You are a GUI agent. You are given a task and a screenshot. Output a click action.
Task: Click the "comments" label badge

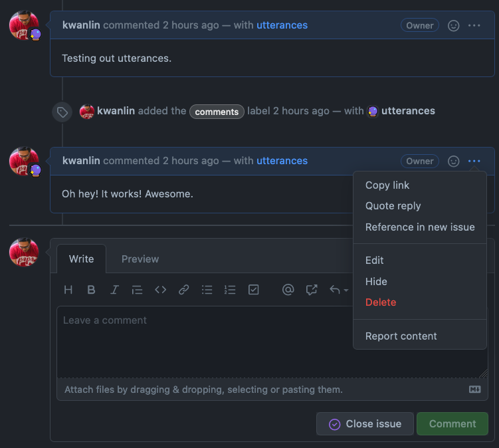(x=217, y=112)
